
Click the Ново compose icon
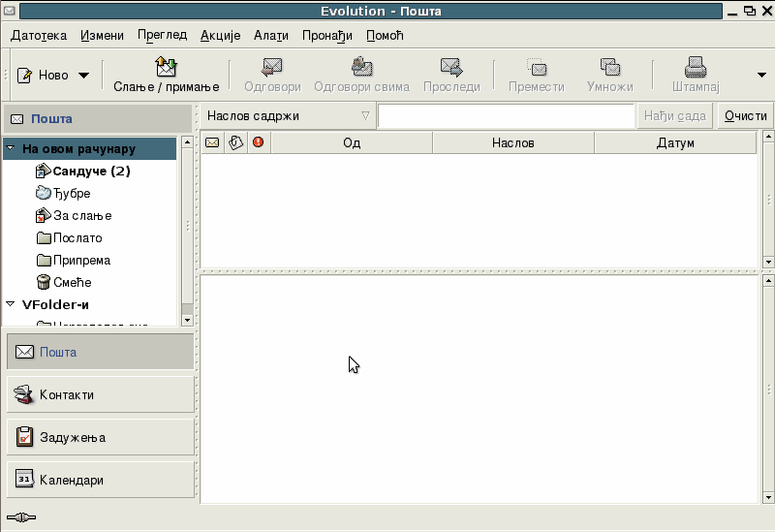tap(25, 76)
